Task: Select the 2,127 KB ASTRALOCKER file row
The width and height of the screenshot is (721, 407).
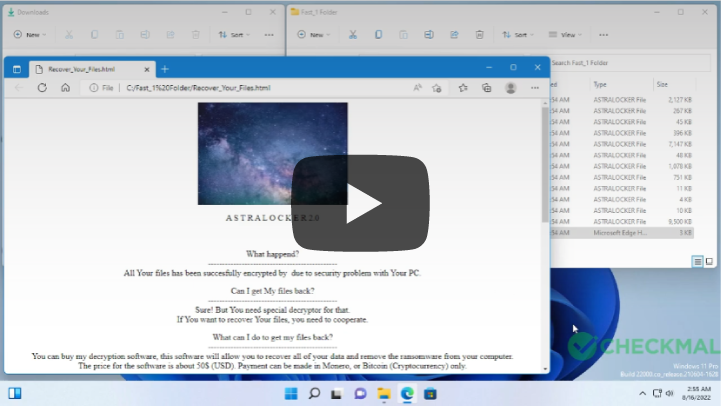Action: [x=622, y=100]
